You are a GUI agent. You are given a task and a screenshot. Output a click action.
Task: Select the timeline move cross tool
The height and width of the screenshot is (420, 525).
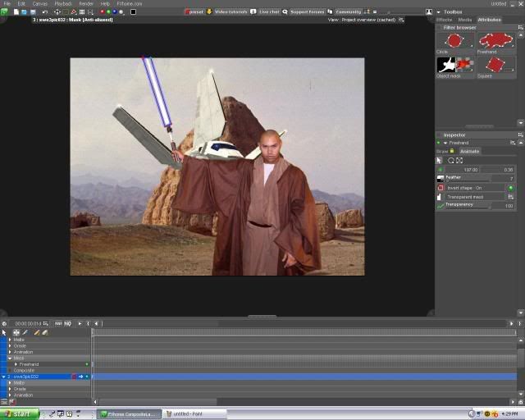click(x=16, y=332)
